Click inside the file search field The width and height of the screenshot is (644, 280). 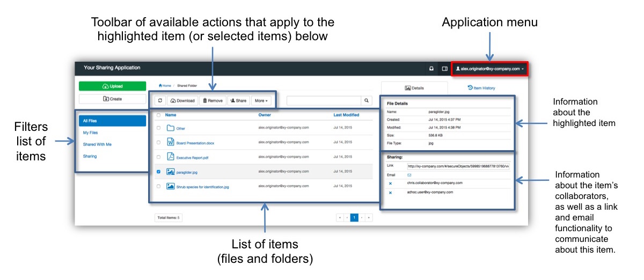[x=324, y=100]
